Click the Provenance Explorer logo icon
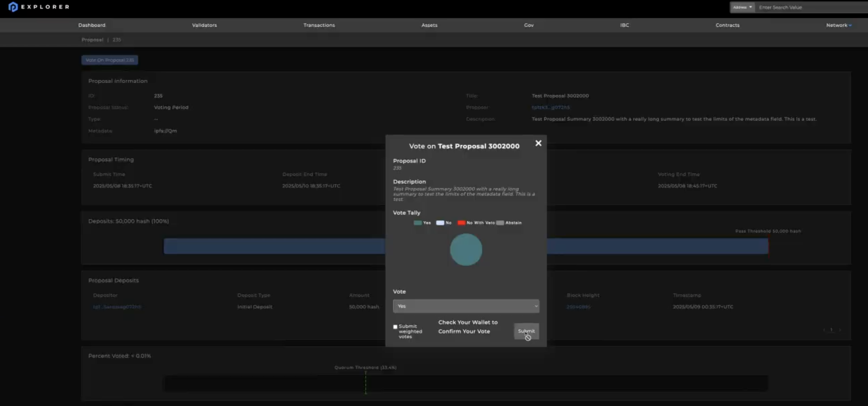 (13, 7)
